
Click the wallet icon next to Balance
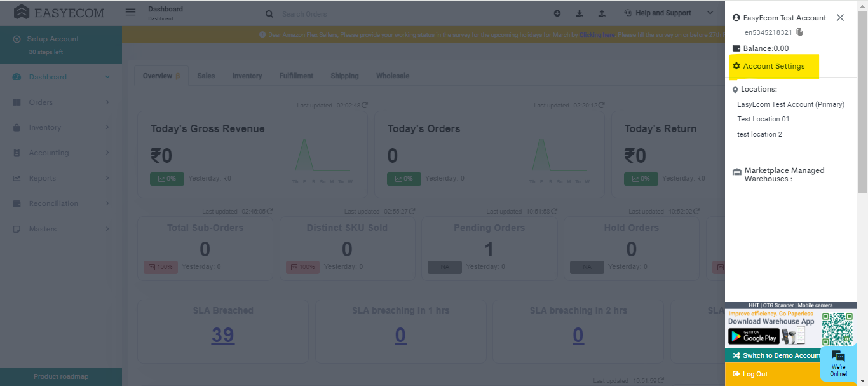(736, 48)
